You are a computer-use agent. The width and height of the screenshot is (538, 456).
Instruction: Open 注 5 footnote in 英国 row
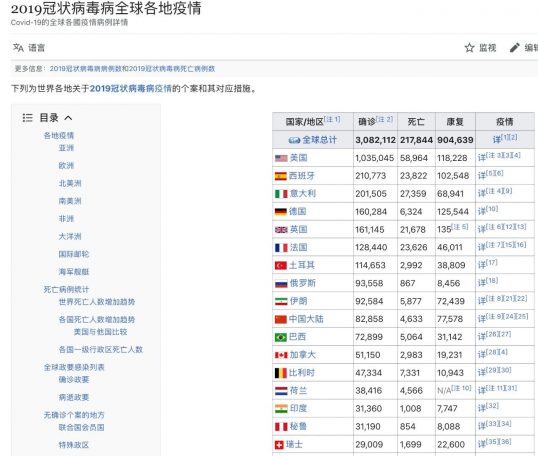(x=460, y=227)
